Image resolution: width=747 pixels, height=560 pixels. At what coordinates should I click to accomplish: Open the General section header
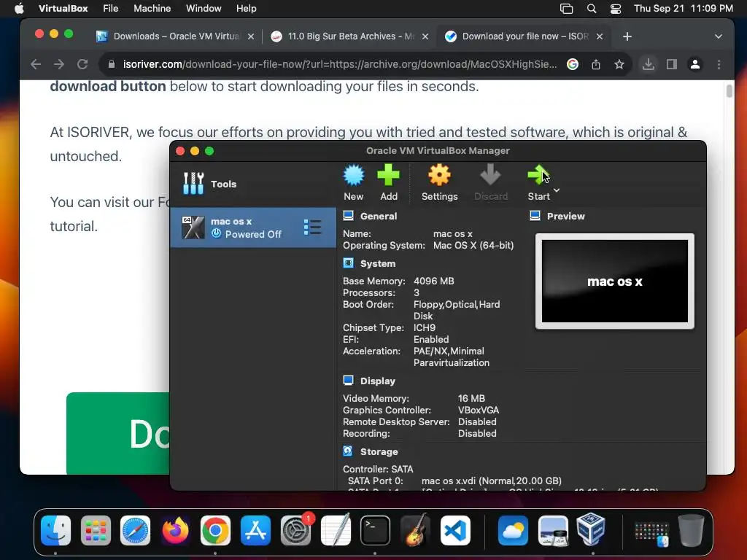point(379,216)
